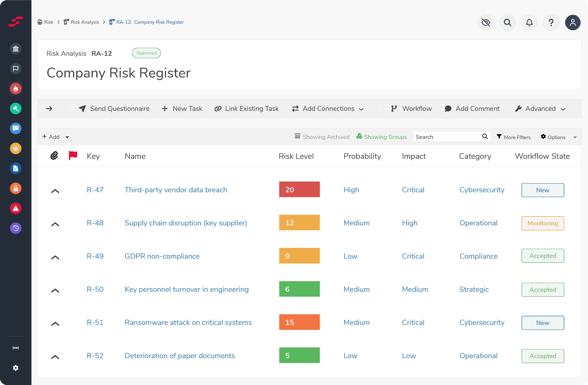Open the user profile avatar

572,22
